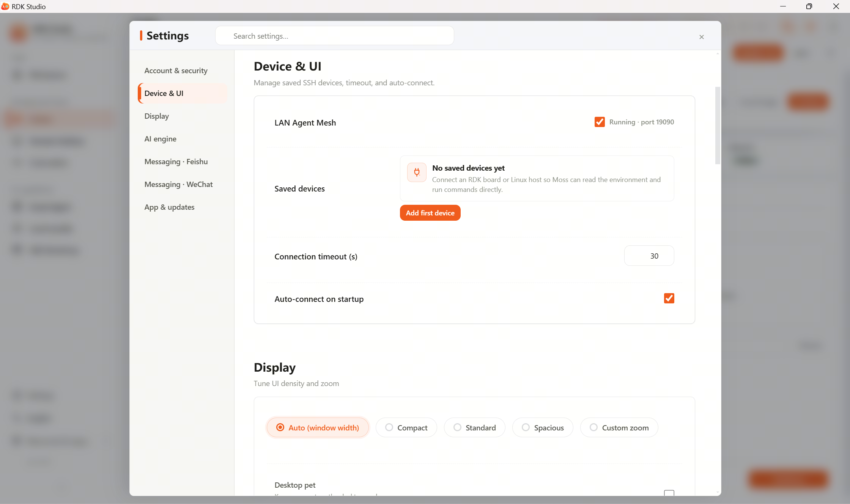
Task: Click the RDK Studio app icon in title bar
Action: [5, 6]
